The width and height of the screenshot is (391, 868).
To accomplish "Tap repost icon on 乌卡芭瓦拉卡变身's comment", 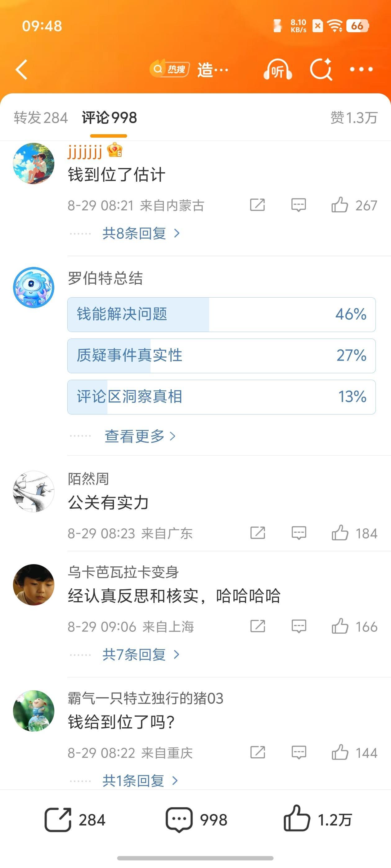I will tap(258, 626).
